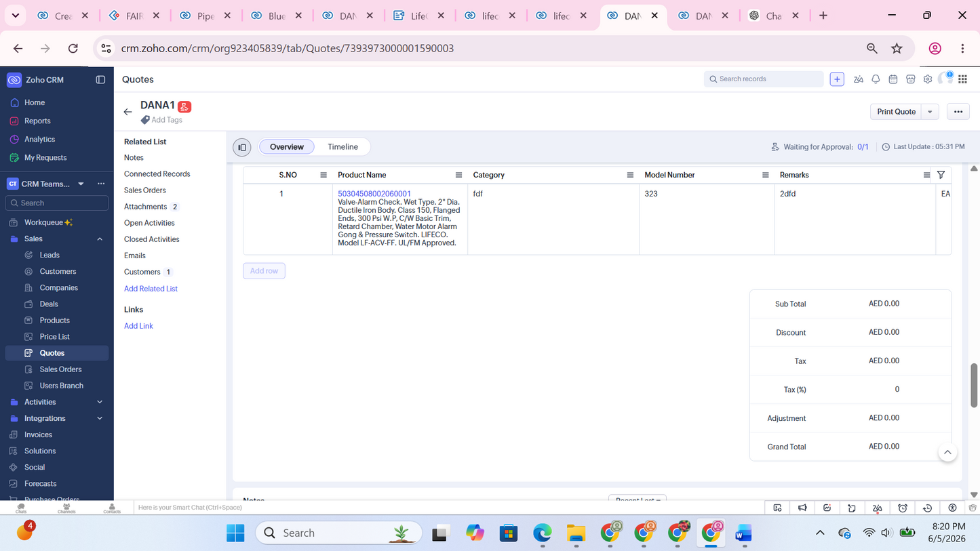Expand the Integrations folder
The height and width of the screenshot is (551, 980).
pos(100,418)
